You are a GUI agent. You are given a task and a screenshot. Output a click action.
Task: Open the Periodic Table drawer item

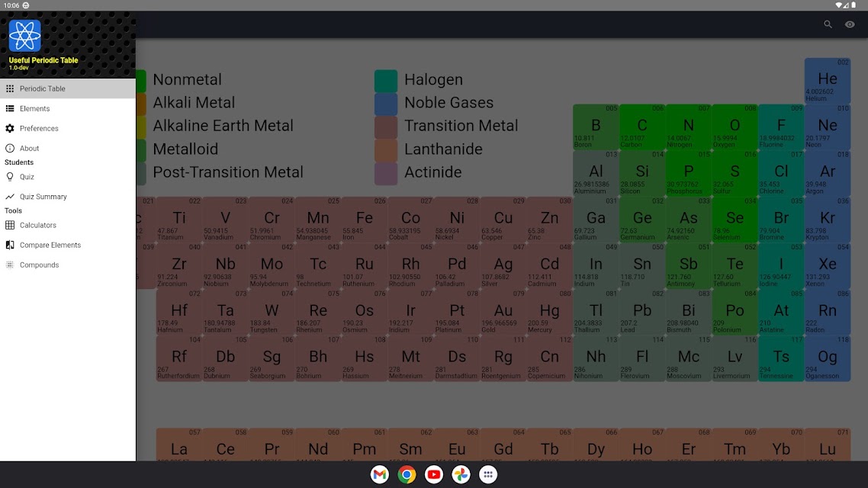point(68,88)
